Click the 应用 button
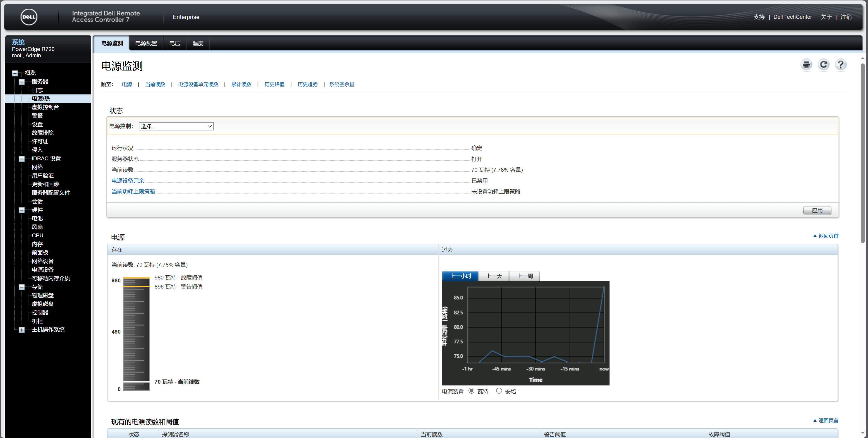Viewport: 868px width, 438px height. click(x=817, y=210)
